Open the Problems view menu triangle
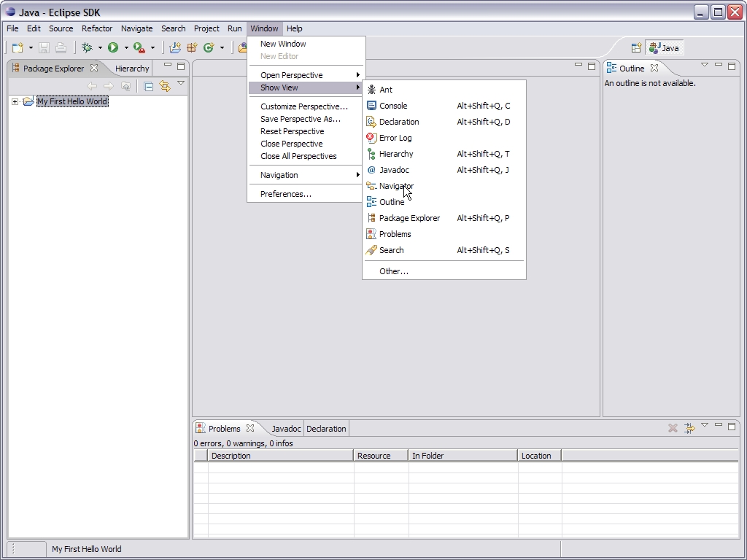 click(705, 425)
